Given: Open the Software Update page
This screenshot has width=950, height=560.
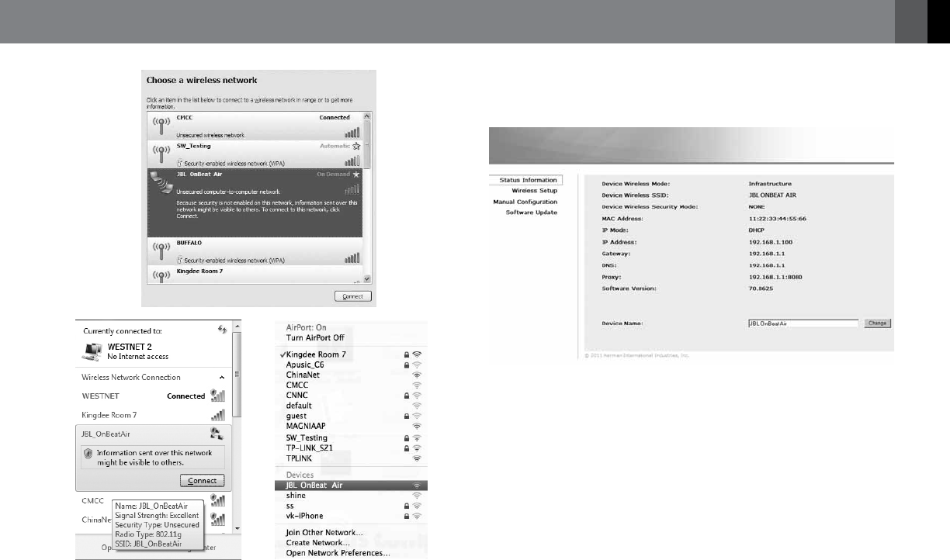Looking at the screenshot, I should [532, 212].
